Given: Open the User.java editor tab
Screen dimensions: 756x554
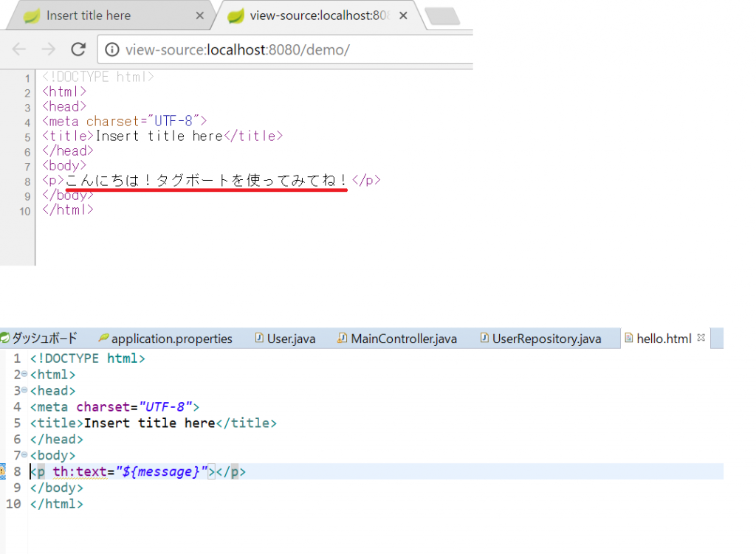Looking at the screenshot, I should pyautogui.click(x=291, y=339).
